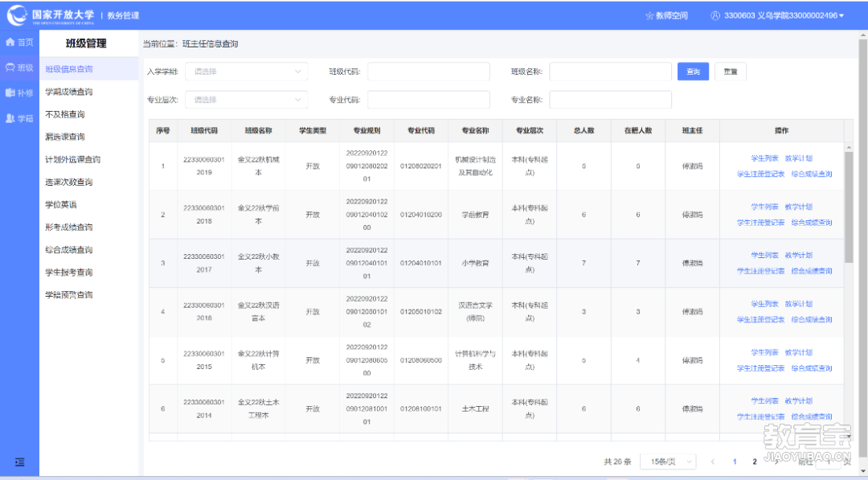Open 学生列表 for the 土木工程 row

click(x=764, y=401)
